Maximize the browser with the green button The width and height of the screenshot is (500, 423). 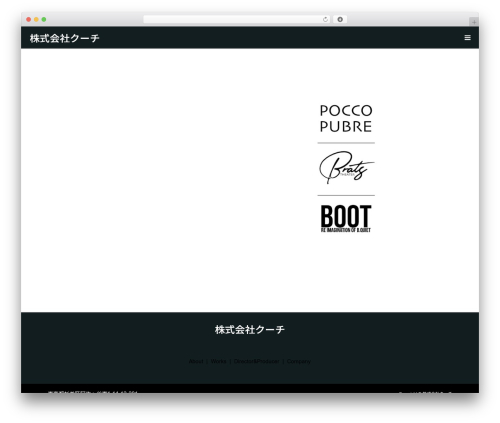[44, 19]
